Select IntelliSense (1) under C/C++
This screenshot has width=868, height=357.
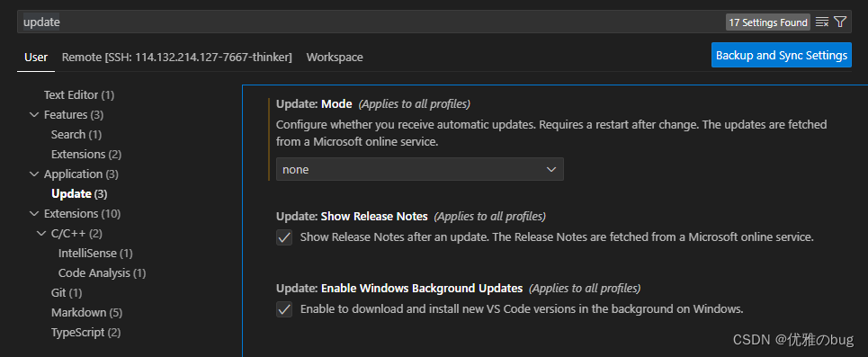point(95,254)
